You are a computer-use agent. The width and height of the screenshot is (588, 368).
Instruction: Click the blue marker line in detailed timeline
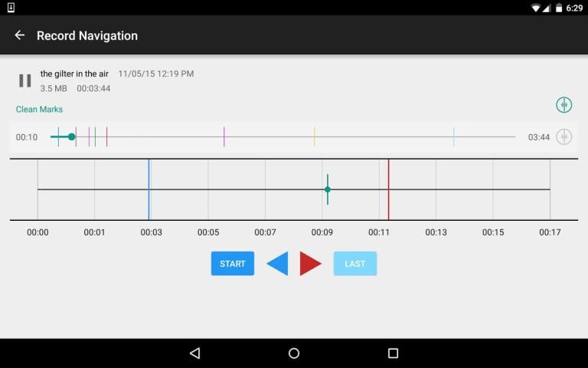click(x=149, y=189)
